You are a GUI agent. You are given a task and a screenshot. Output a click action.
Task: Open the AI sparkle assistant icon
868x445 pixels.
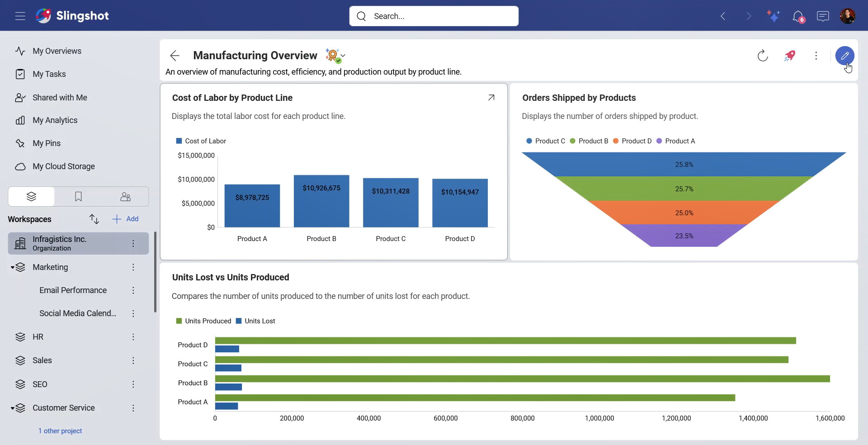pos(773,16)
